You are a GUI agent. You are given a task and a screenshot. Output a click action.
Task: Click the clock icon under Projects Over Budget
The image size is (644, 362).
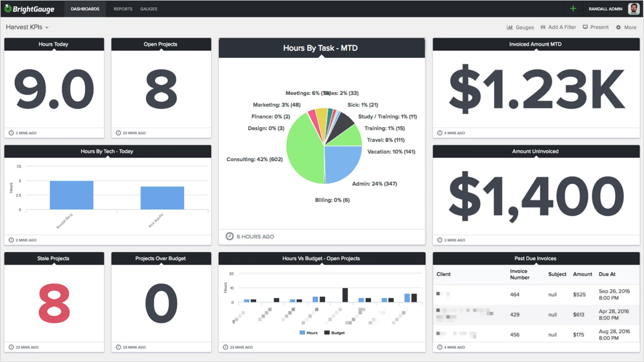click(x=118, y=347)
